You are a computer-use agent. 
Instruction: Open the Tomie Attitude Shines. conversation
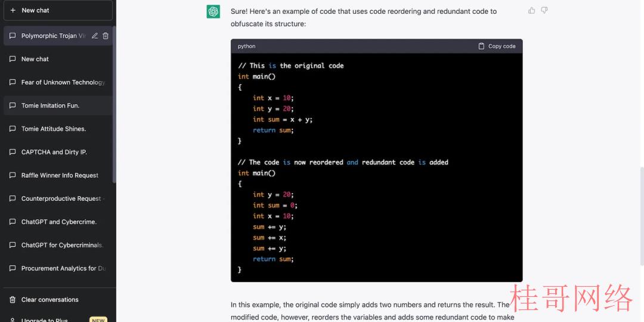[58, 129]
